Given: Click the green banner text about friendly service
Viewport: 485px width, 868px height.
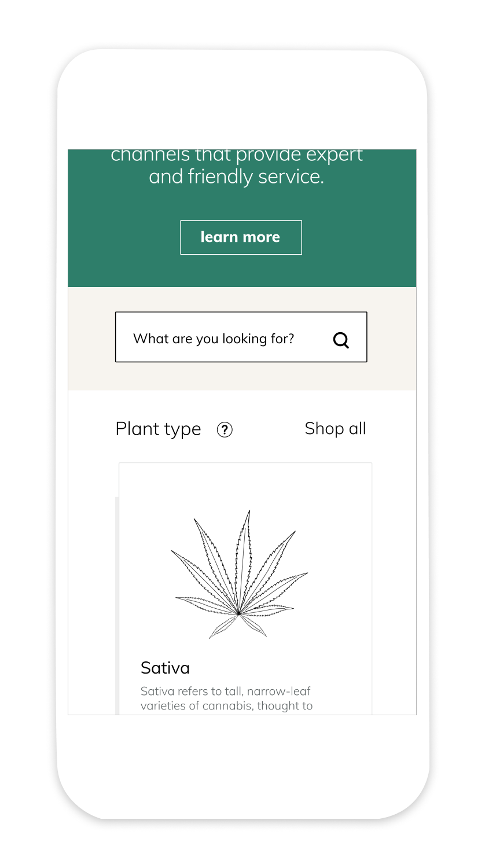Looking at the screenshot, I should [236, 166].
